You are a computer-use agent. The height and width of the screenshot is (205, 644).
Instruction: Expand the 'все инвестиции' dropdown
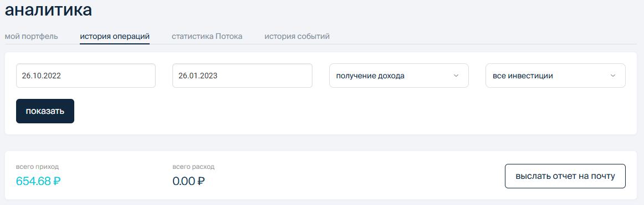coord(555,76)
